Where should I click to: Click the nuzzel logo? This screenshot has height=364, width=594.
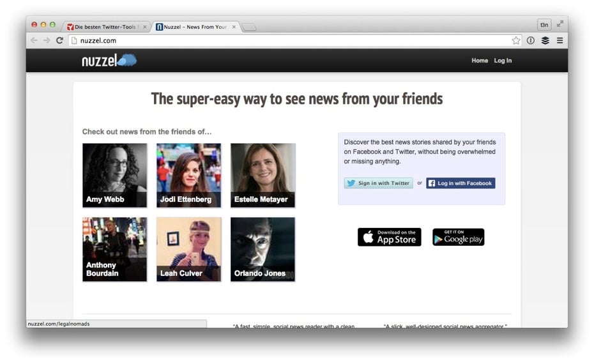tap(109, 60)
